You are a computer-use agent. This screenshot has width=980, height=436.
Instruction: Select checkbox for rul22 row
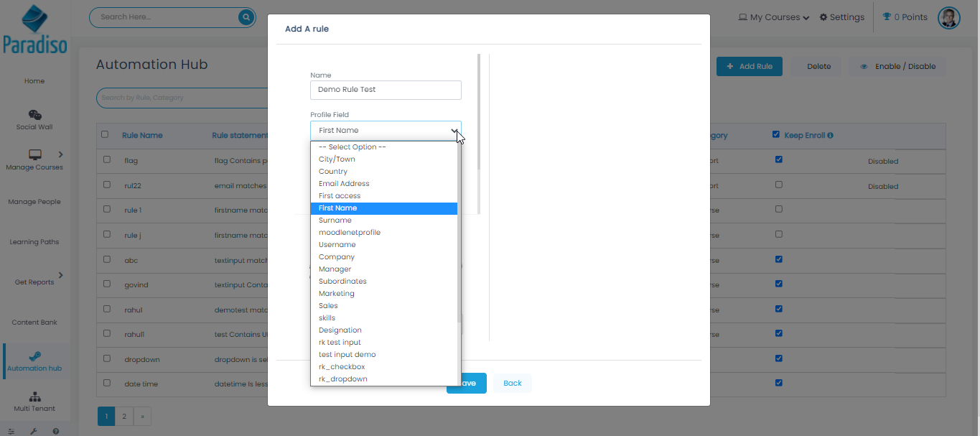point(107,185)
